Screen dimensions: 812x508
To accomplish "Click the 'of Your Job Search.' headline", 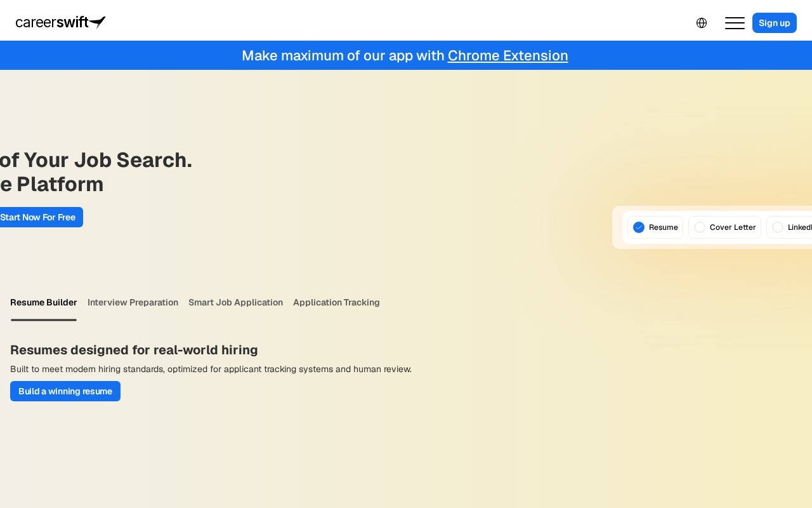I will (96, 160).
